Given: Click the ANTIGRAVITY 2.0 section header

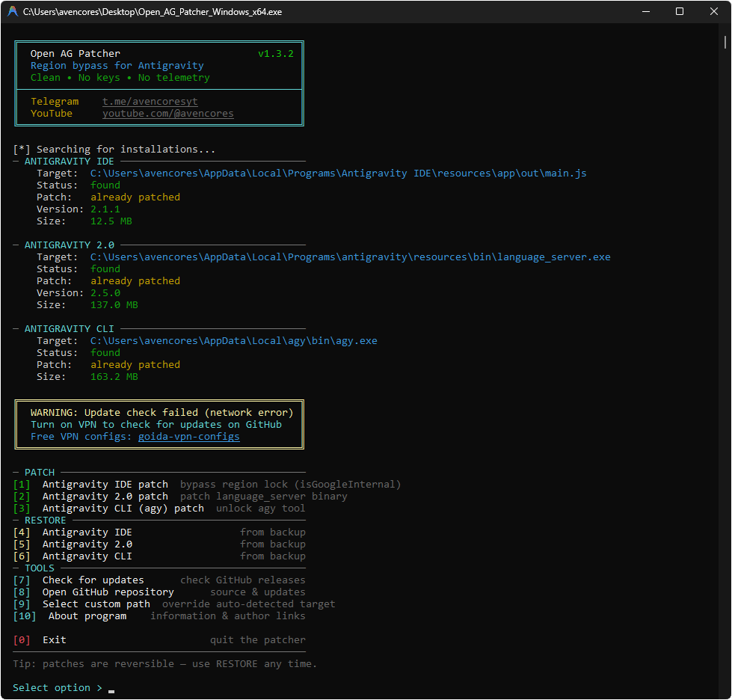Looking at the screenshot, I should pos(69,245).
